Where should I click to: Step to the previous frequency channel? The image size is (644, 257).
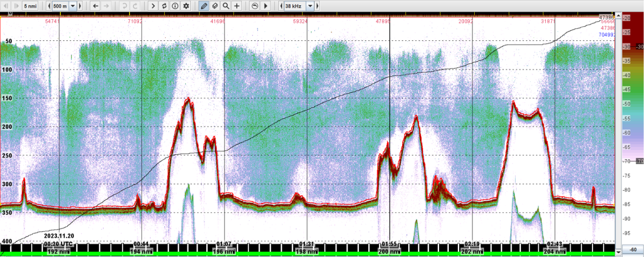point(281,6)
